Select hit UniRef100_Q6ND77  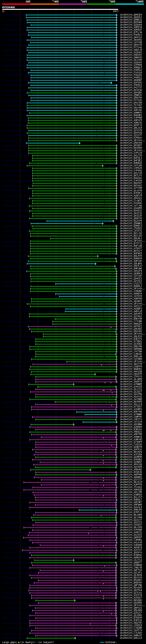click(x=131, y=562)
